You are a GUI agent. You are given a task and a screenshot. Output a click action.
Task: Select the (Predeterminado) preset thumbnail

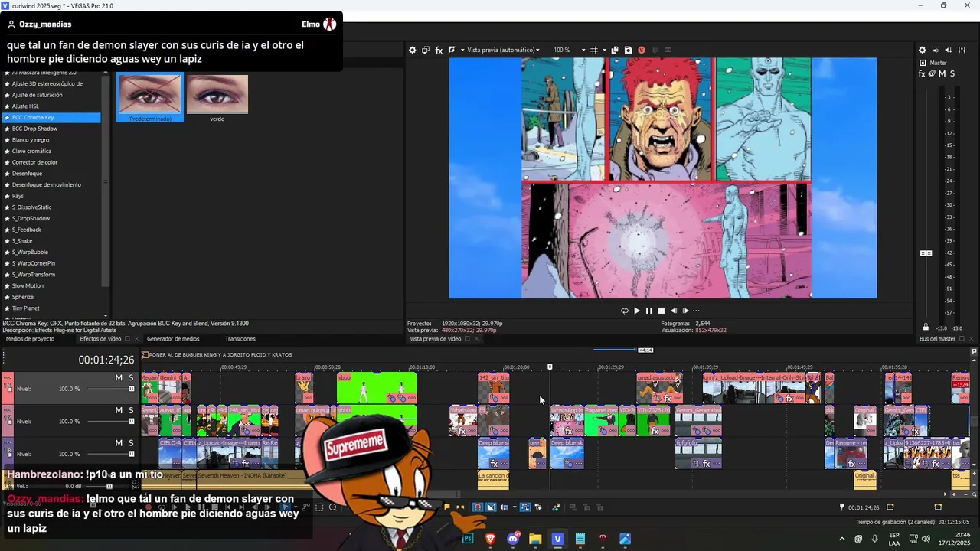click(x=150, y=98)
